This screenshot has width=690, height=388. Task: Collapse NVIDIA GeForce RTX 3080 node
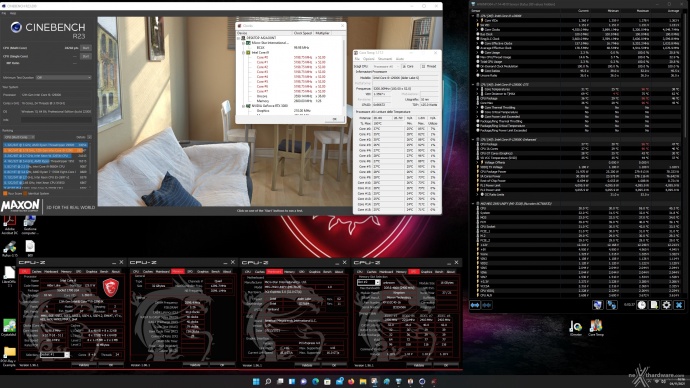pyautogui.click(x=243, y=106)
